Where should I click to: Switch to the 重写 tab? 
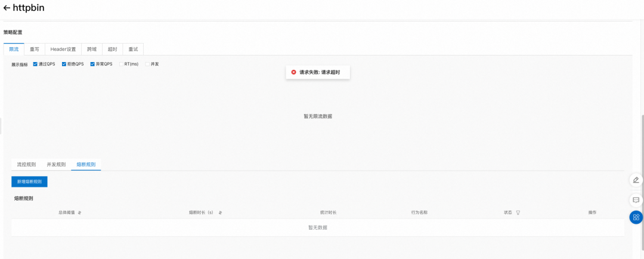point(35,50)
